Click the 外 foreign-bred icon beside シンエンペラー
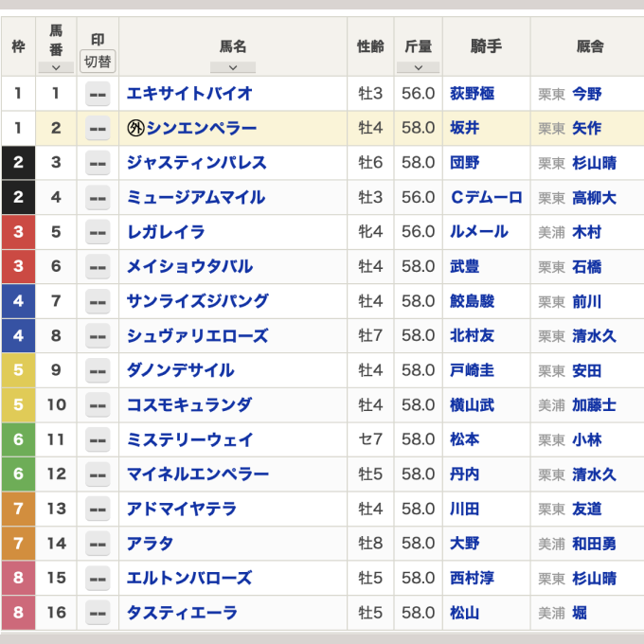The width and height of the screenshot is (644, 644). click(134, 129)
